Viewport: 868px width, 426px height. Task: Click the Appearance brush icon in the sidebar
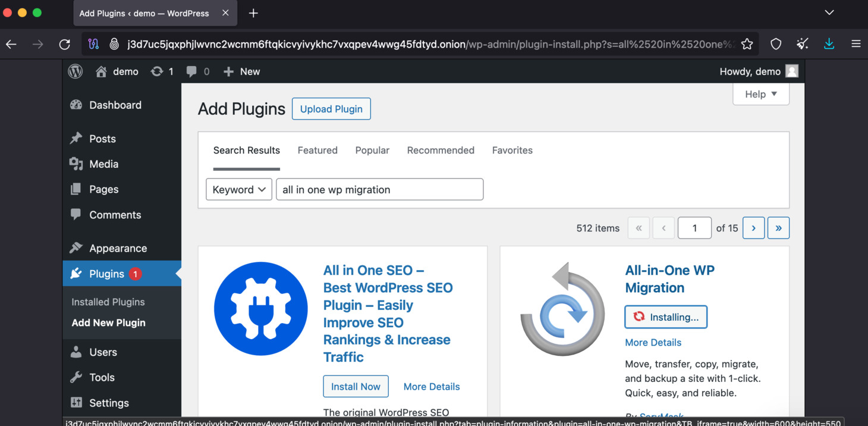(x=76, y=248)
